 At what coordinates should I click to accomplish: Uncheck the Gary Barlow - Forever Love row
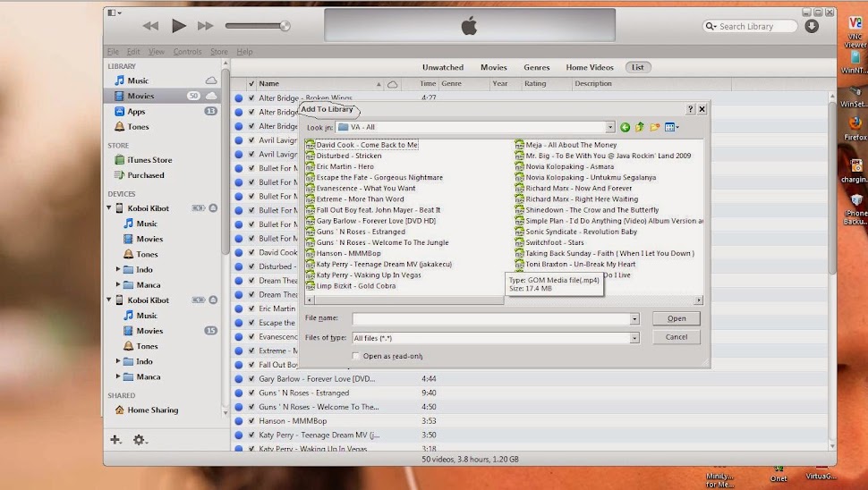click(251, 379)
